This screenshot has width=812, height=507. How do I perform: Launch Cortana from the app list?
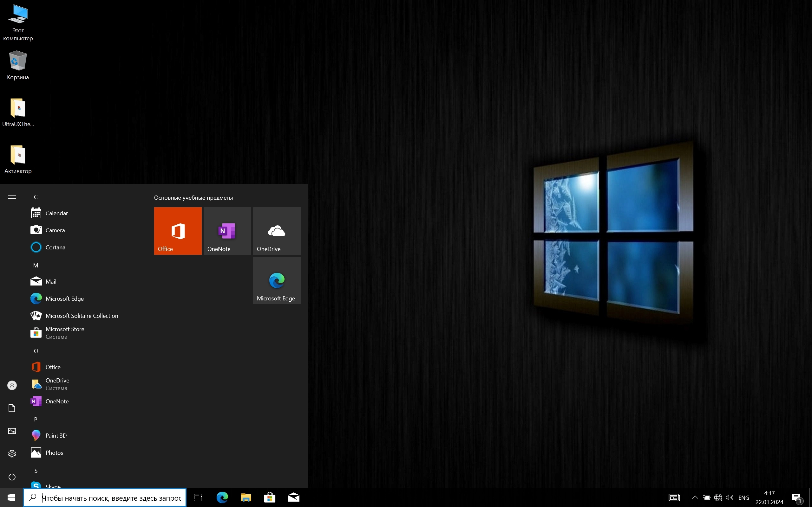tap(56, 247)
